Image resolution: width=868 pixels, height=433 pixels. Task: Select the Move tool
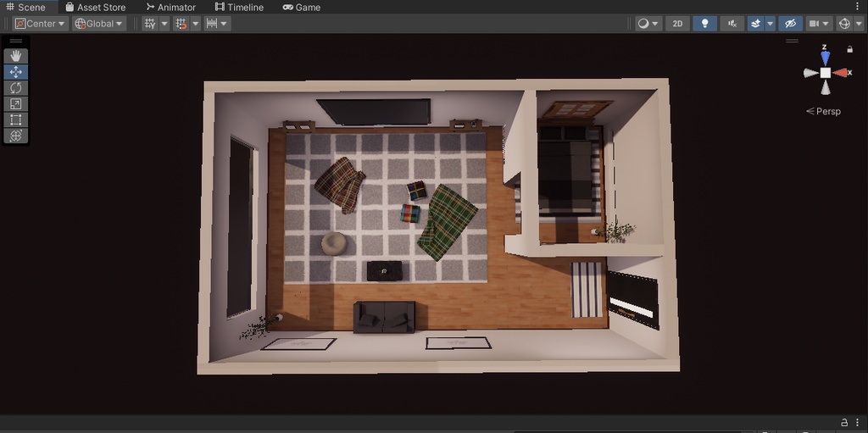coord(15,72)
